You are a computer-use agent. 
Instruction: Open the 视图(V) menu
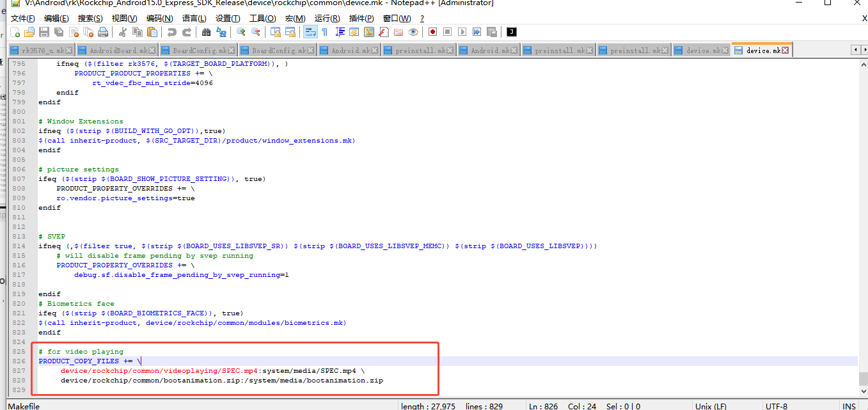coord(124,19)
